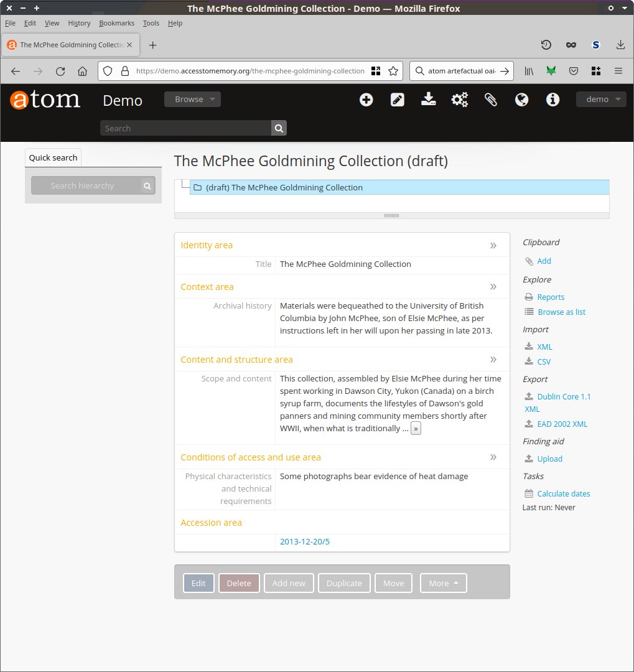Viewport: 634px width, 672px height.
Task: Open the Manage (pencil) menu icon
Action: click(x=398, y=100)
